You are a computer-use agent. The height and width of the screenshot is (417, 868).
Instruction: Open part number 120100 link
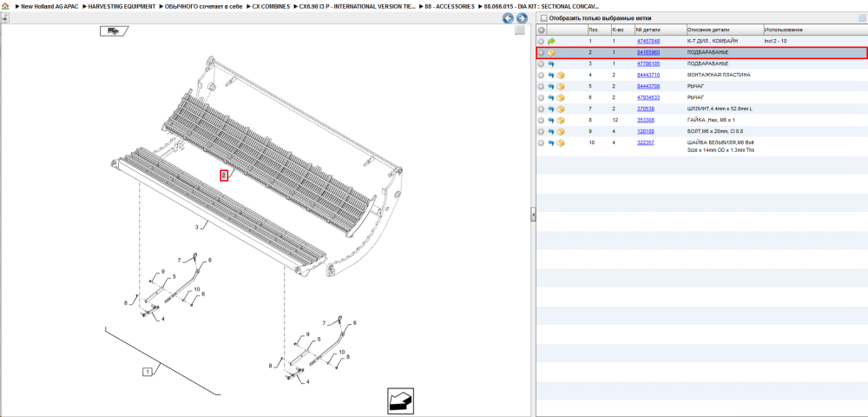646,132
